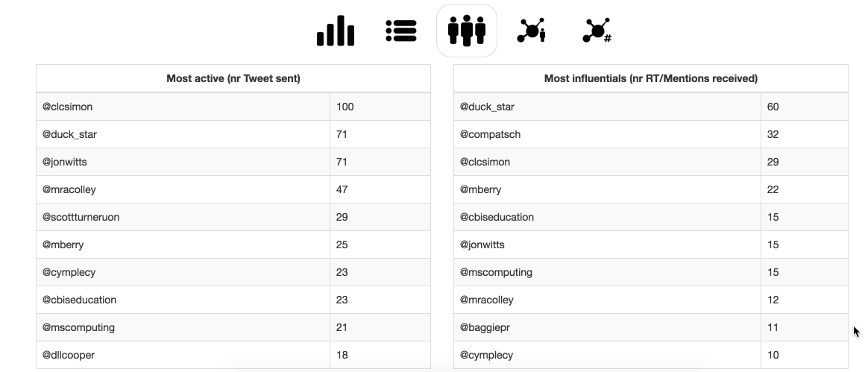This screenshot has height=372, width=868.
Task: Select @scottturneruon user entry
Action: (81, 217)
